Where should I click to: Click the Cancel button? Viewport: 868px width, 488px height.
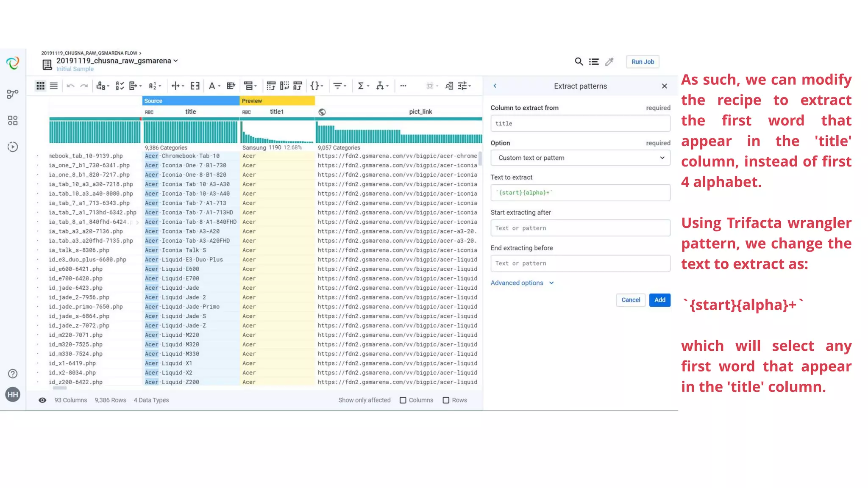631,300
